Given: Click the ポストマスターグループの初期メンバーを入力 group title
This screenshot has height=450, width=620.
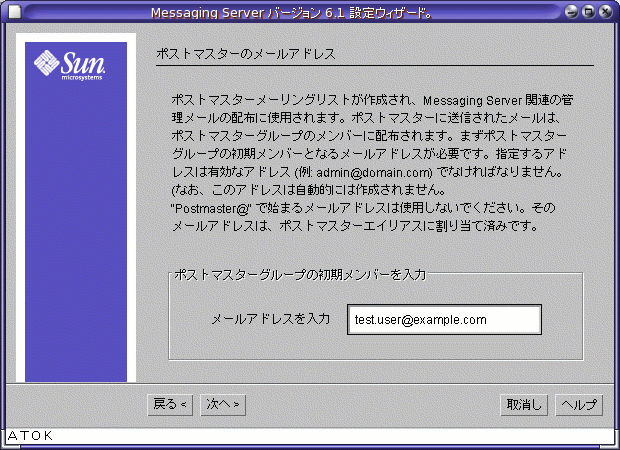Looking at the screenshot, I should 300,274.
